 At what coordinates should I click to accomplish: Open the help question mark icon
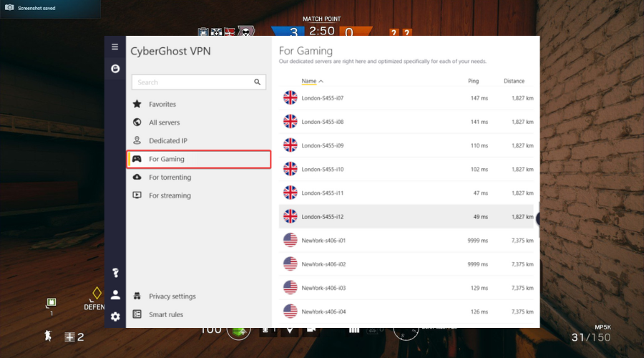[115, 273]
